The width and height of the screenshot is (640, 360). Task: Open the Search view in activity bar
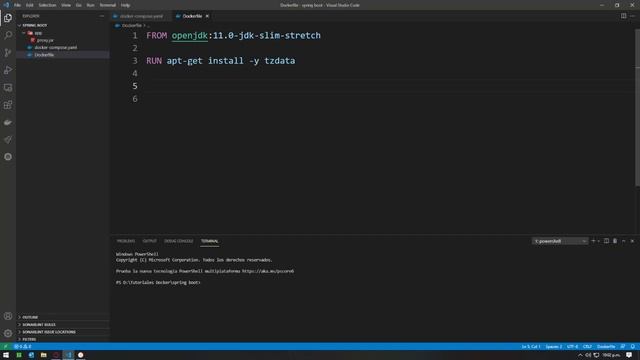pyautogui.click(x=8, y=35)
